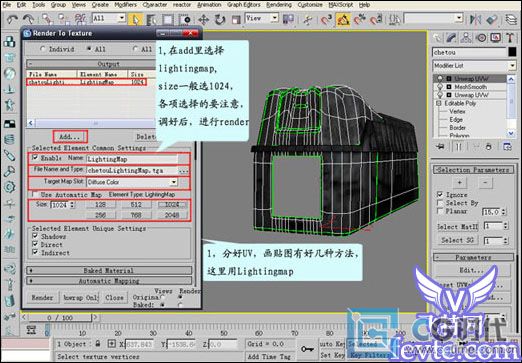The width and height of the screenshot is (522, 363).
Task: Toggle the Enable checkbox
Action: coord(35,158)
